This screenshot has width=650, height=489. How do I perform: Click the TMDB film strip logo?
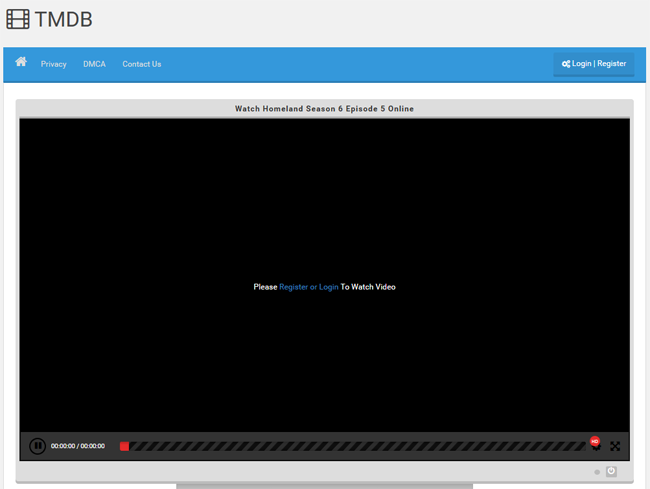[x=18, y=19]
